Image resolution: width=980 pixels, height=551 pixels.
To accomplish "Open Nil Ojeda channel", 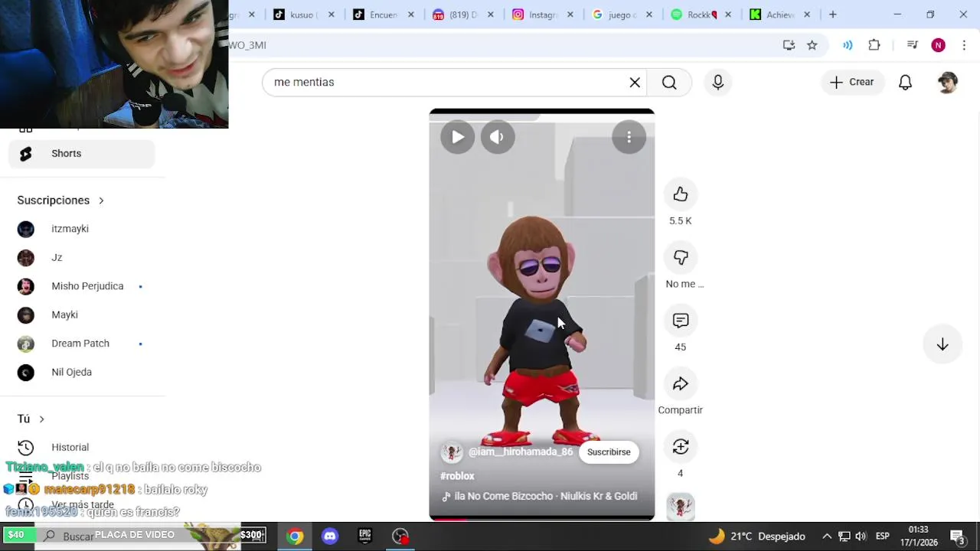I will coord(82,372).
